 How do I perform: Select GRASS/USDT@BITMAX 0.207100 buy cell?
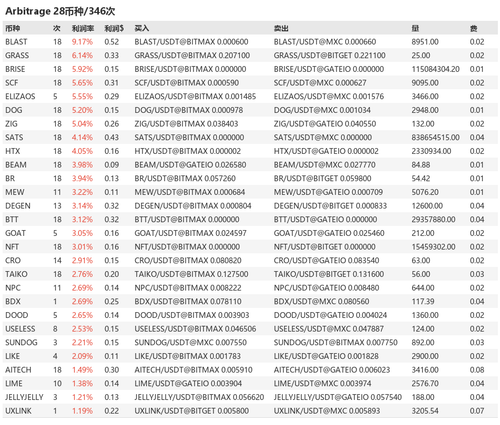(192, 56)
